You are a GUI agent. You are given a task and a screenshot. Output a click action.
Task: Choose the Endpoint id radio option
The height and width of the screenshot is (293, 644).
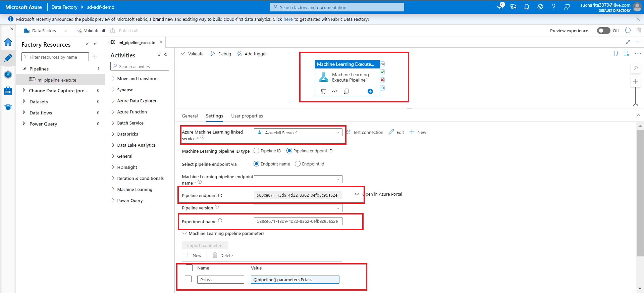click(x=298, y=164)
